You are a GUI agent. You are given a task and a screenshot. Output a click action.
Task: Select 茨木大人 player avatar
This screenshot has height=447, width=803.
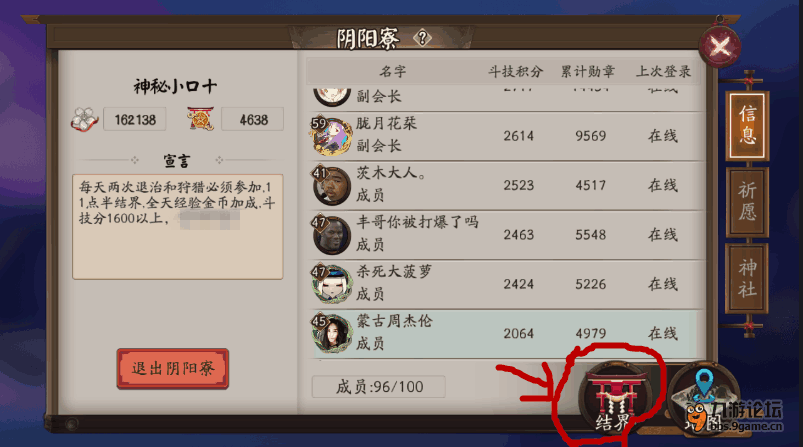pyautogui.click(x=331, y=185)
